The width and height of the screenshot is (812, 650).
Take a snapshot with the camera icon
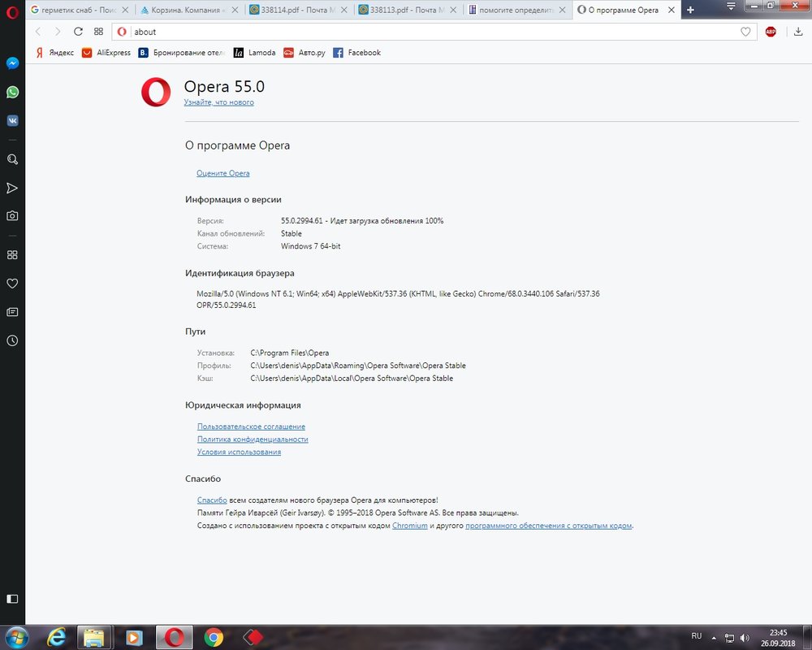tap(12, 215)
